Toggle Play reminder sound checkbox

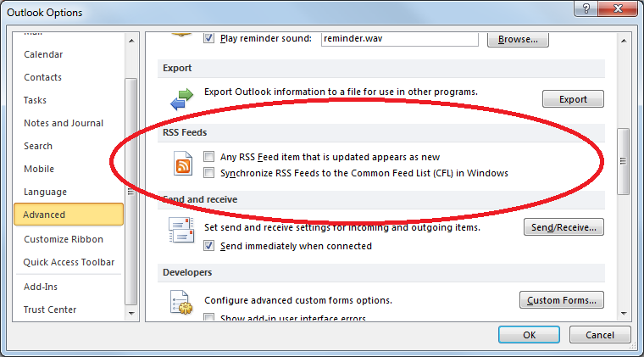pyautogui.click(x=208, y=38)
